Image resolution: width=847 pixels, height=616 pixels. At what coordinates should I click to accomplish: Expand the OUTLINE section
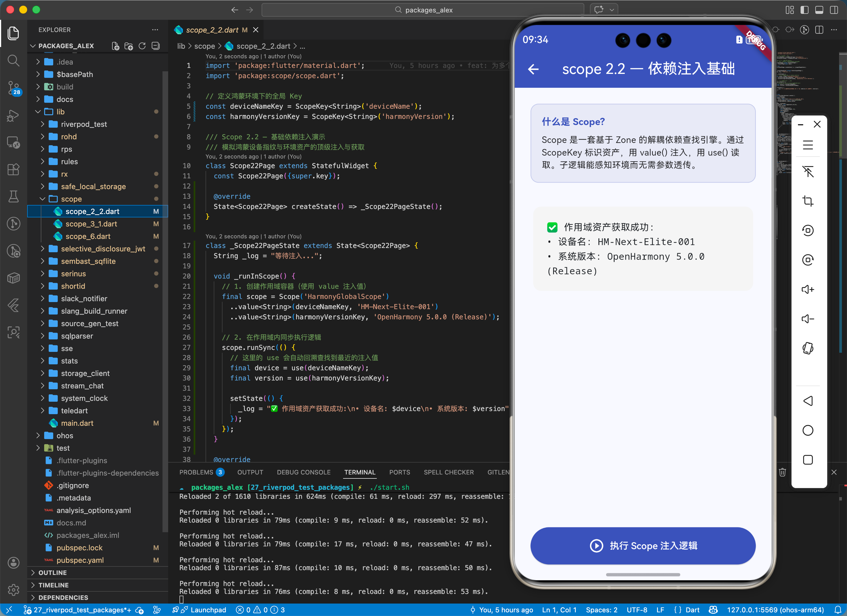point(53,572)
